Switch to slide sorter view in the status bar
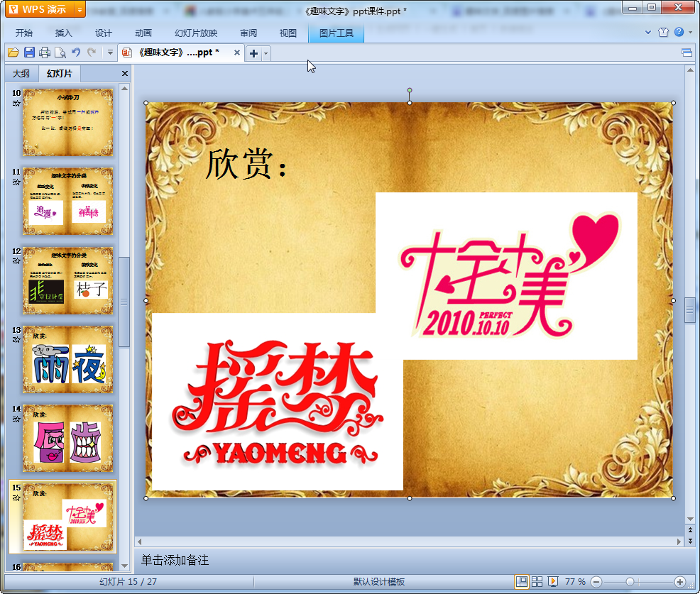 coord(537,581)
